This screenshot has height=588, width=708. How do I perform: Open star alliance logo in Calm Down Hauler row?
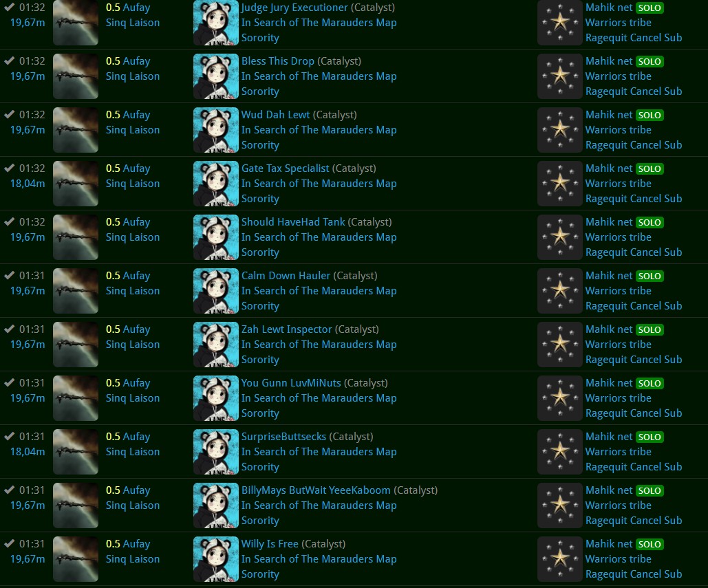click(x=560, y=291)
